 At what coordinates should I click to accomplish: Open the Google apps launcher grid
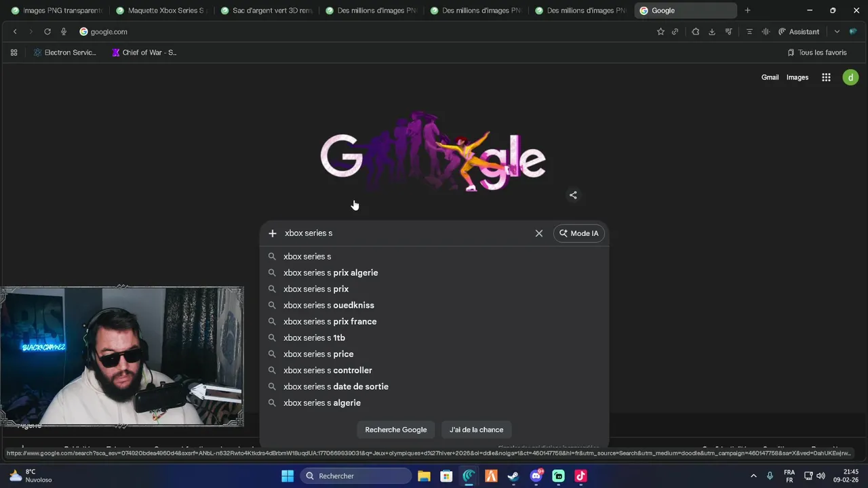826,77
